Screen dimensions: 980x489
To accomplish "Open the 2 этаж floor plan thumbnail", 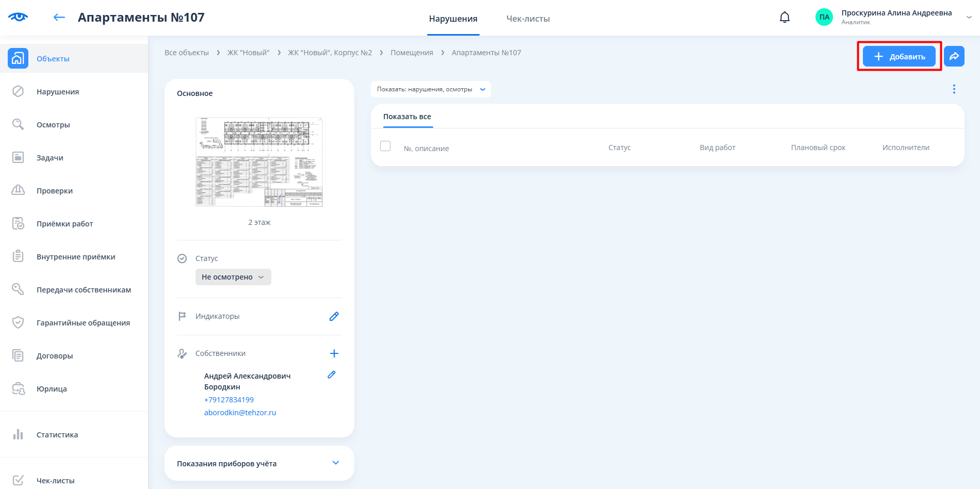I will pyautogui.click(x=259, y=162).
